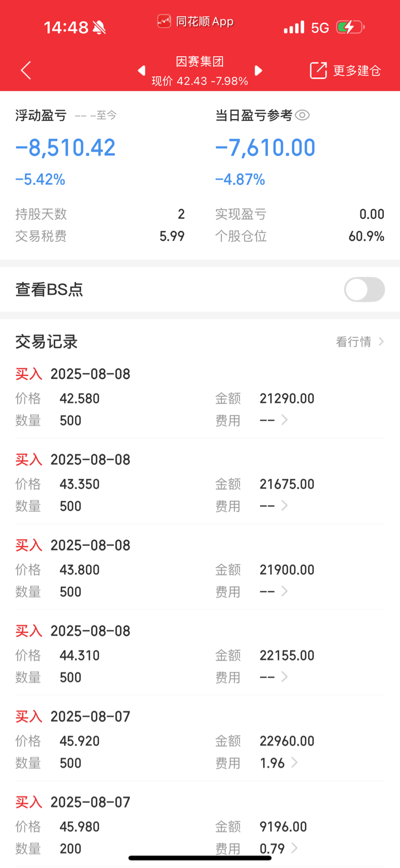
Task: Enable the 查看BS点 switch
Action: (364, 289)
